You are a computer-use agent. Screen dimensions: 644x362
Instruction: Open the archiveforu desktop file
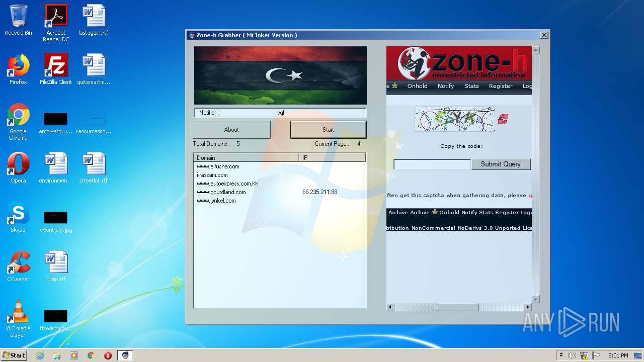pyautogui.click(x=56, y=123)
